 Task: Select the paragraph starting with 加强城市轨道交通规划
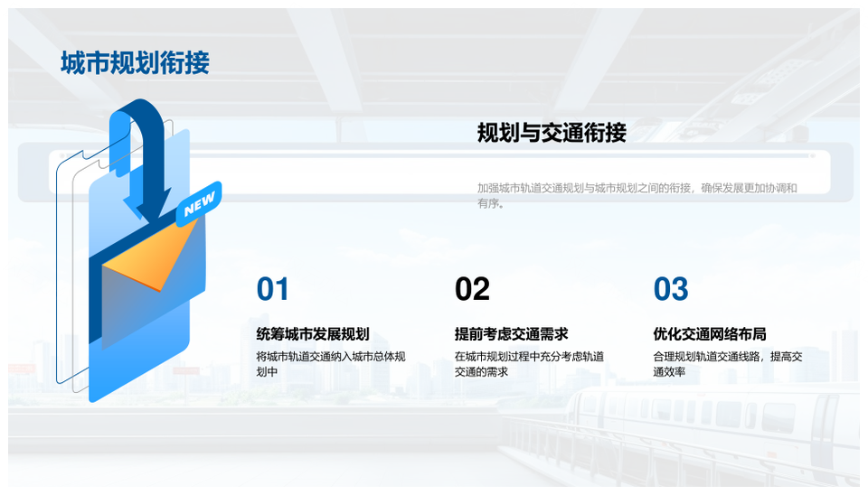pyautogui.click(x=637, y=195)
